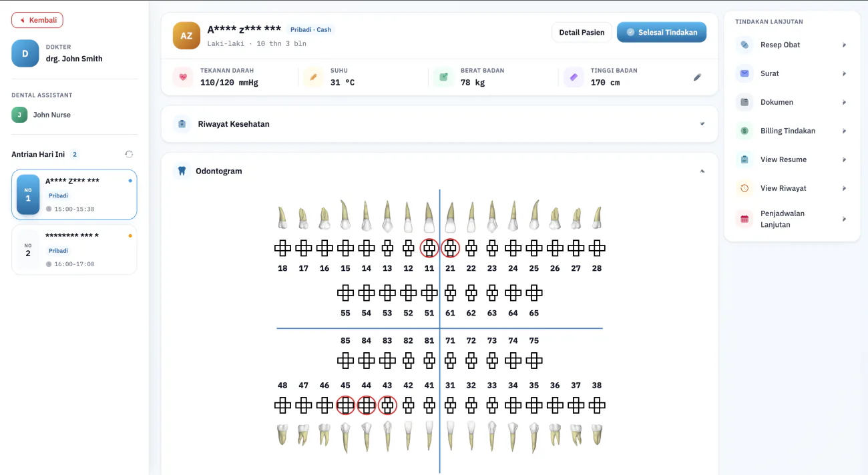
Task: Click the View Riwayat history icon
Action: click(x=744, y=188)
